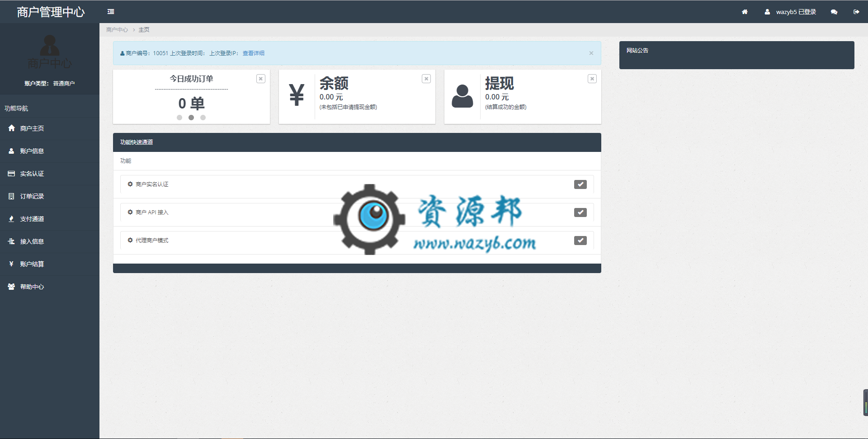
Task: Click the large yen icon in balance card
Action: (297, 95)
